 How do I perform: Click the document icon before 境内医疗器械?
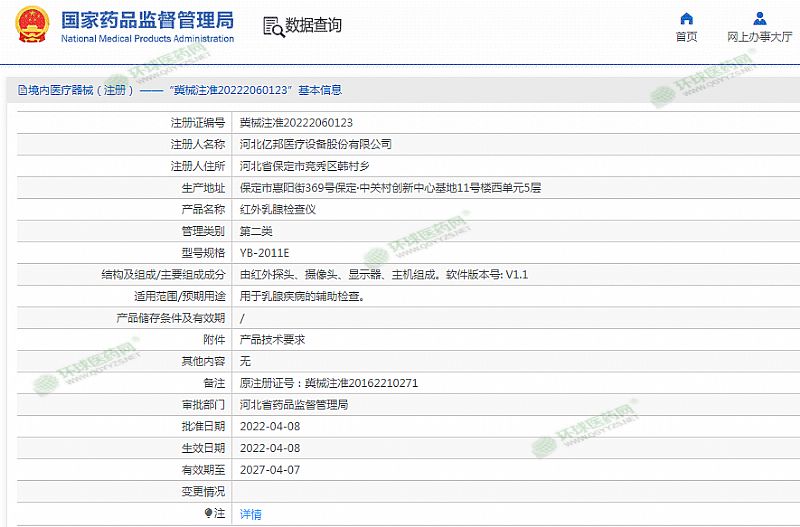21,90
